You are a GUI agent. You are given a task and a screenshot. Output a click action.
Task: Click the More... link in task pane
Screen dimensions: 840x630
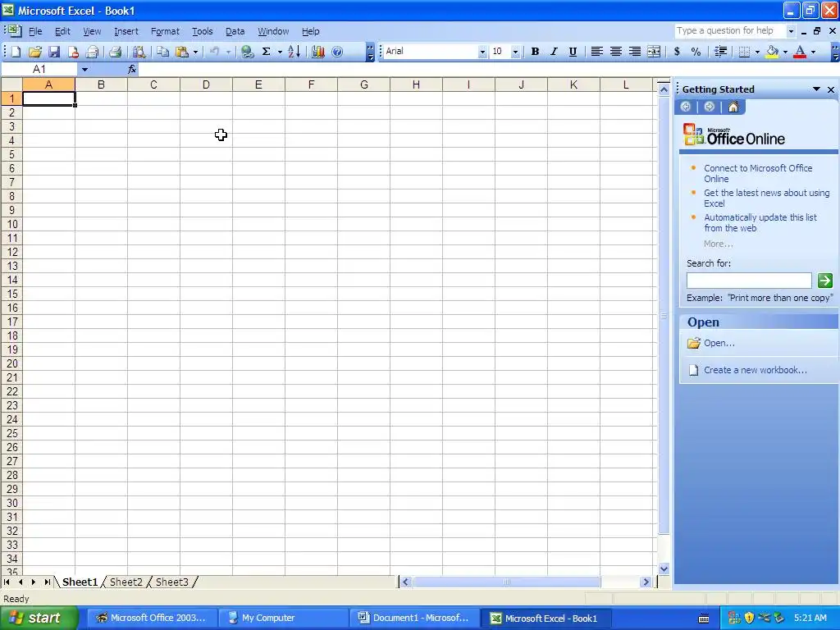(719, 244)
